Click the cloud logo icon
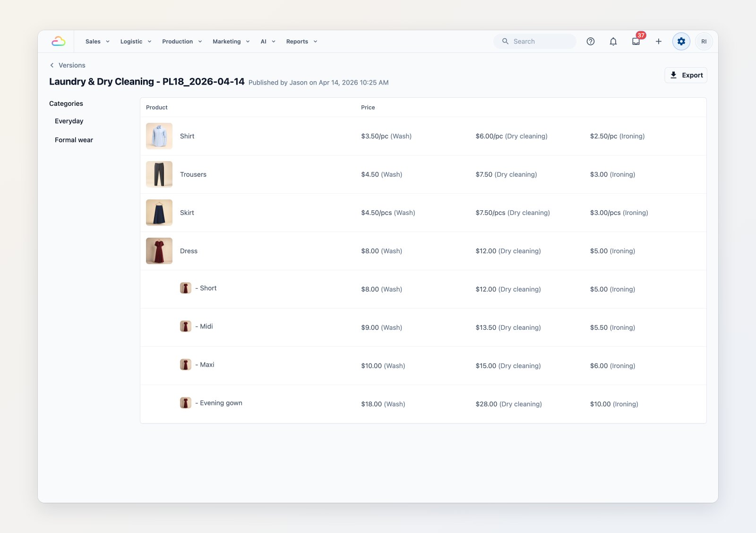The height and width of the screenshot is (533, 756). [59, 42]
